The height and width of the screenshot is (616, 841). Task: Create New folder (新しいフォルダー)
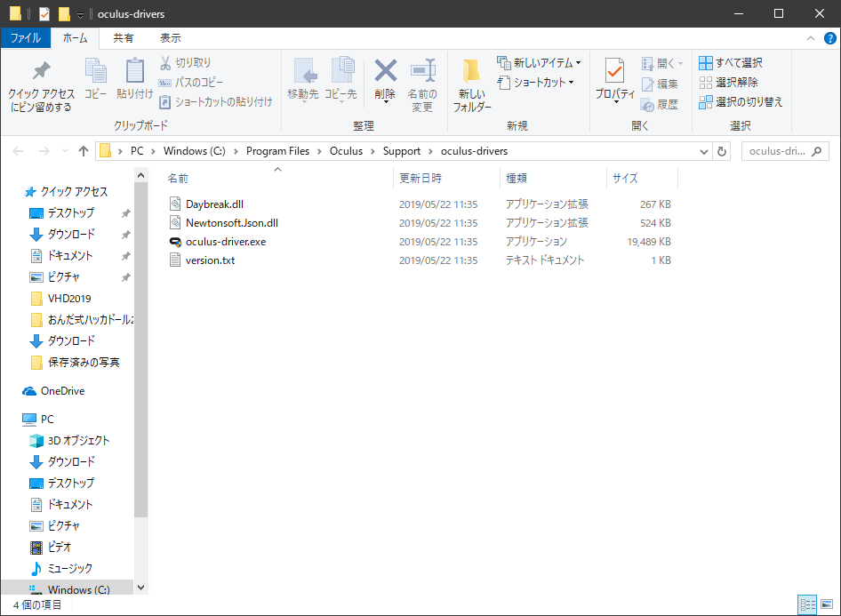click(472, 85)
